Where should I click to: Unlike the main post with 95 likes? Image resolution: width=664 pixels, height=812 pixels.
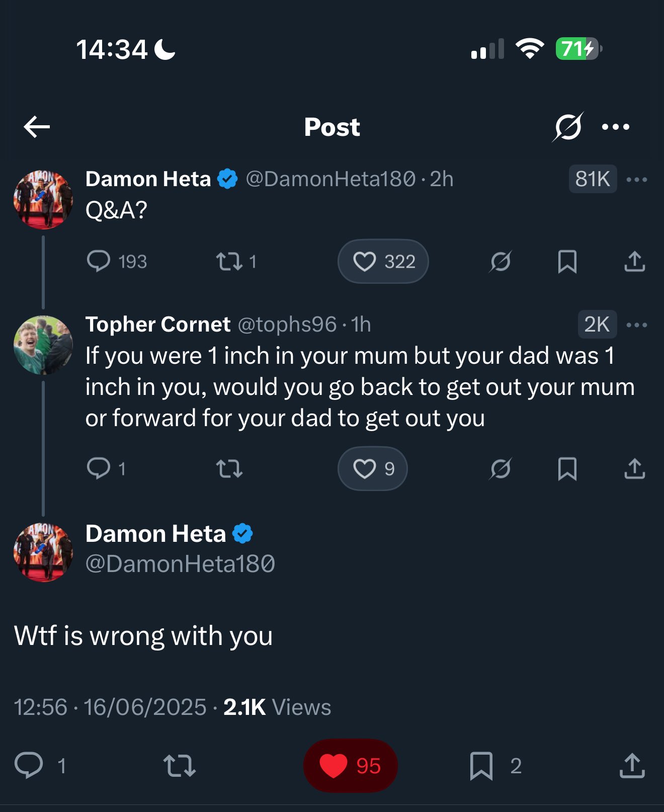(350, 766)
